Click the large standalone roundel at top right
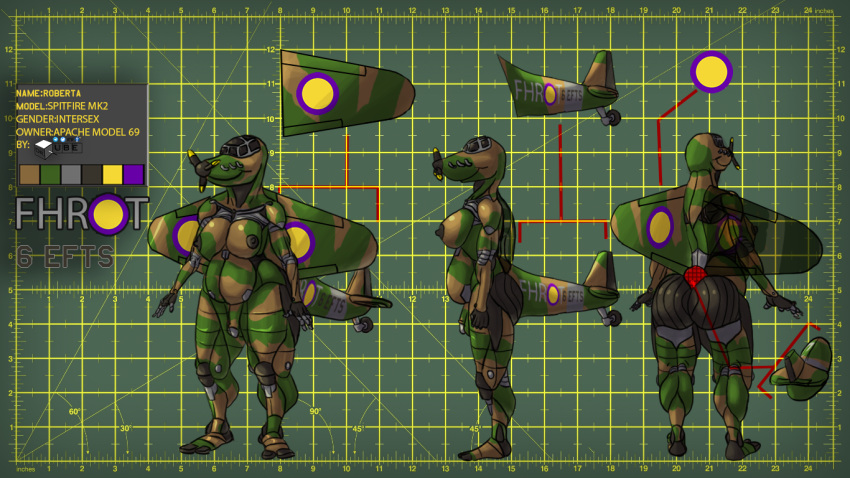Screen dimensions: 850x478 pos(711,72)
